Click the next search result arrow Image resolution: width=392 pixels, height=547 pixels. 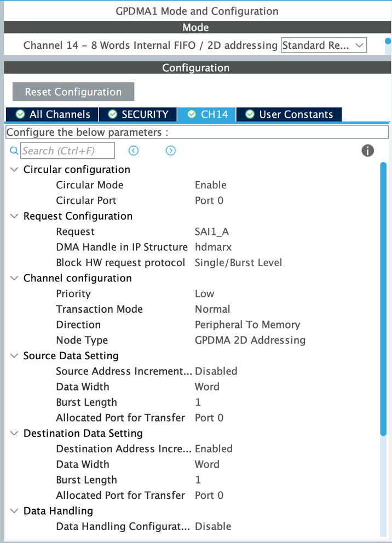pos(170,150)
